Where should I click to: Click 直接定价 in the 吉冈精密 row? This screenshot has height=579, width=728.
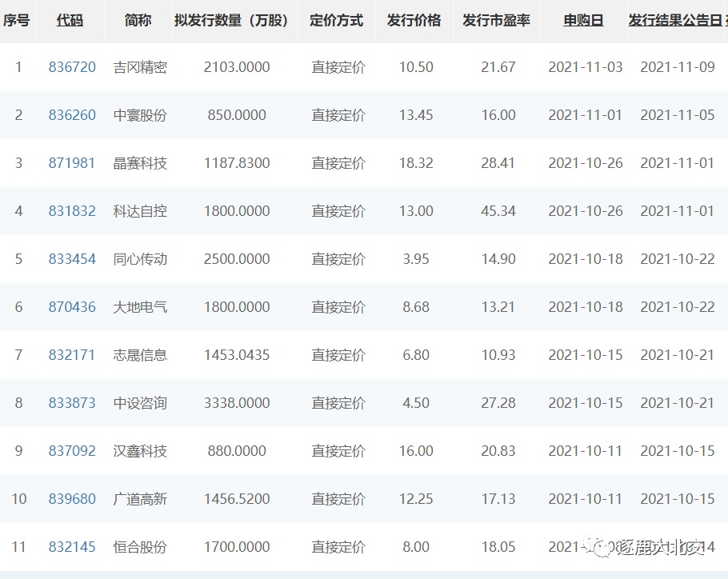pos(338,67)
